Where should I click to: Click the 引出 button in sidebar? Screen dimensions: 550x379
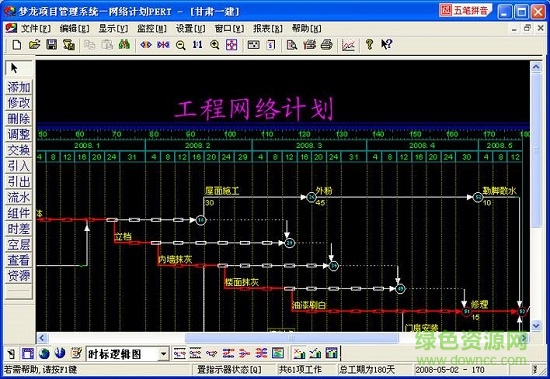(x=19, y=181)
